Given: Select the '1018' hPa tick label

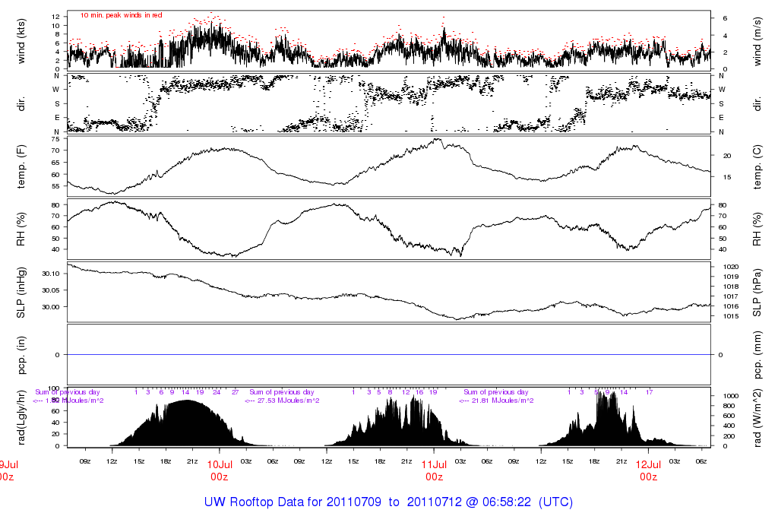Looking at the screenshot, I should coord(731,287).
